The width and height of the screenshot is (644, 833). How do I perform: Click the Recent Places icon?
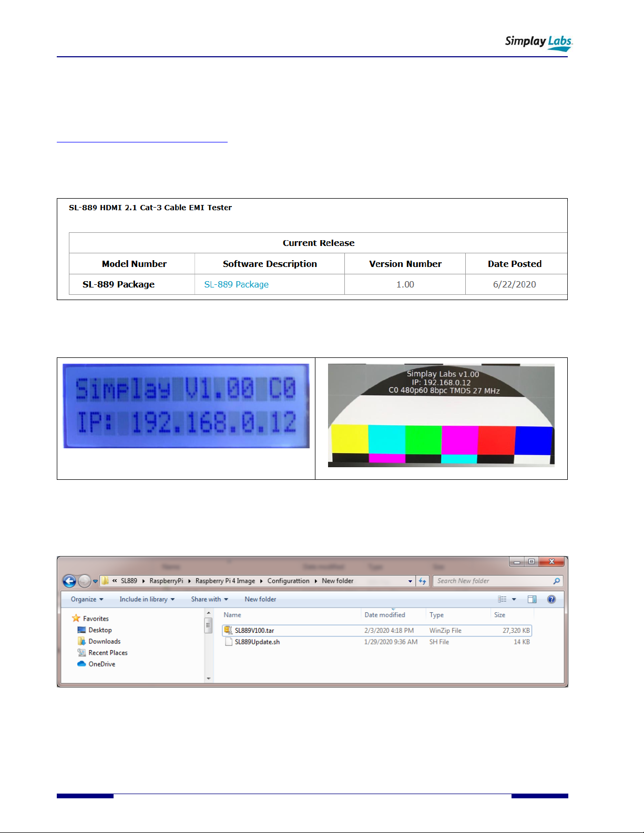point(81,652)
